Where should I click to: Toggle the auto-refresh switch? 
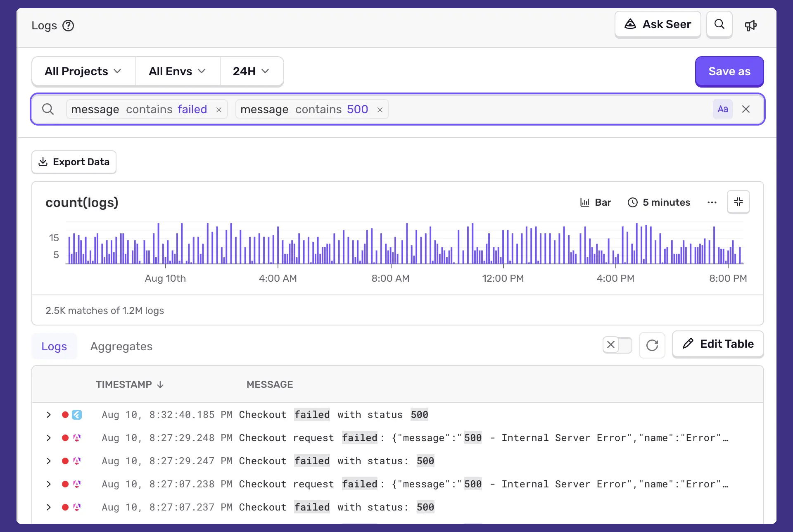pyautogui.click(x=617, y=344)
